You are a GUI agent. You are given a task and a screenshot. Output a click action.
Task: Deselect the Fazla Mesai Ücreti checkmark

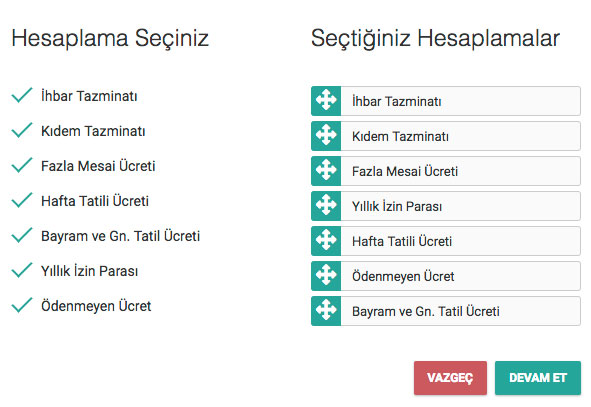click(x=22, y=165)
